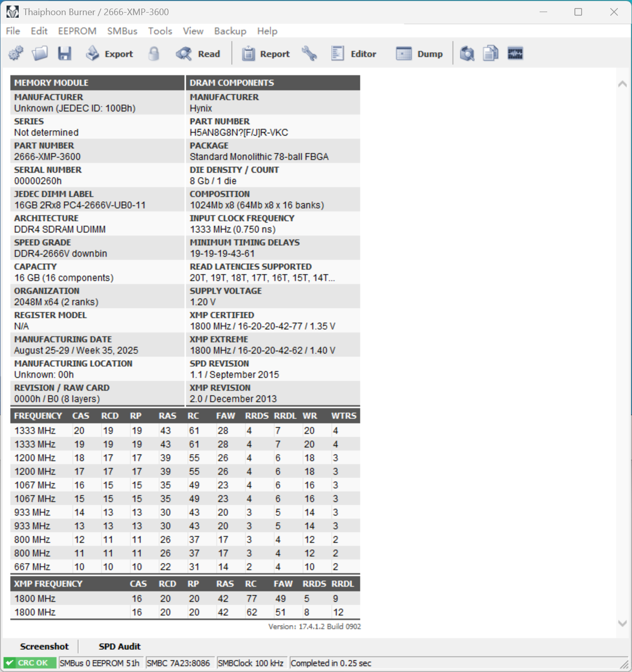632x672 pixels.
Task: Open the SMBus menu
Action: [122, 31]
